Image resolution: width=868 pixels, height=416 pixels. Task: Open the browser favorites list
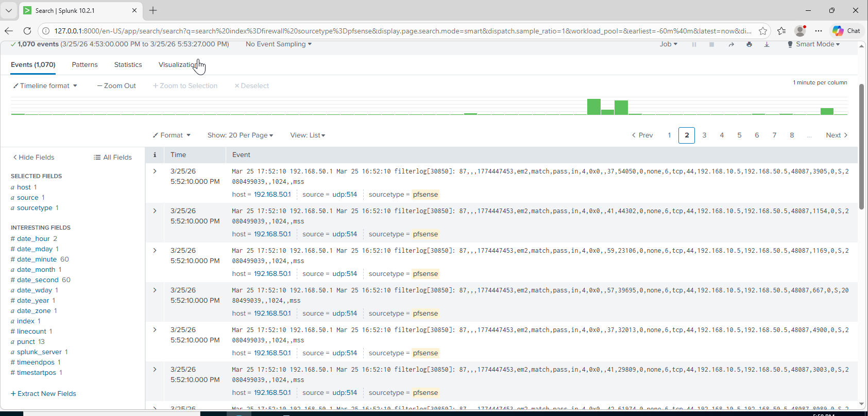pyautogui.click(x=781, y=31)
